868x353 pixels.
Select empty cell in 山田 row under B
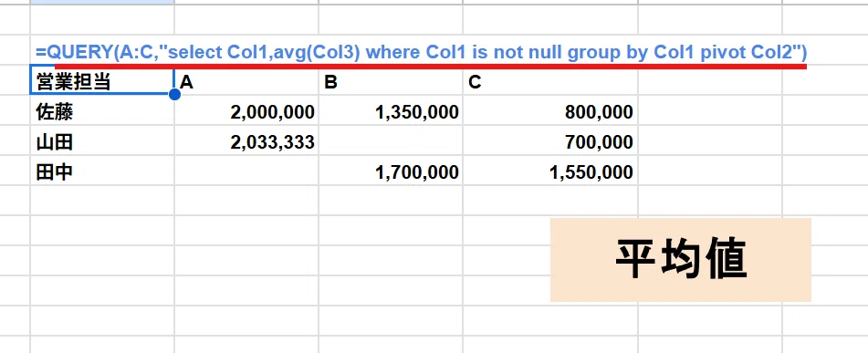coord(391,142)
